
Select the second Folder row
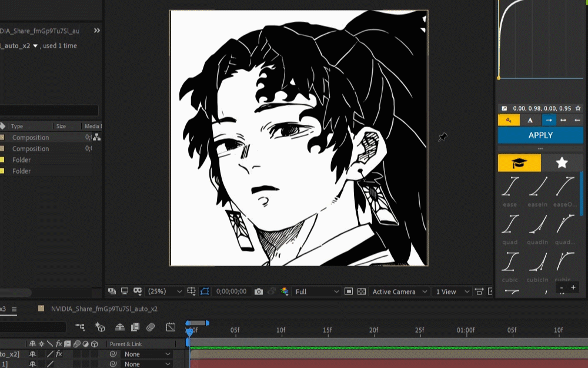46,171
